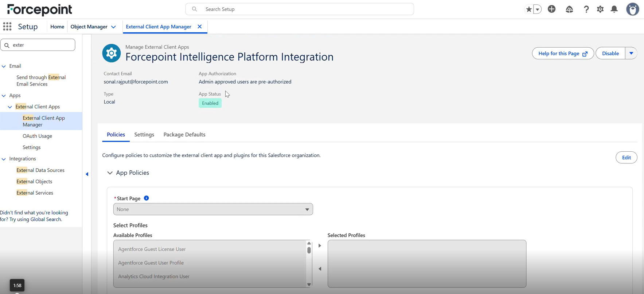
Task: Switch to the Package Defaults tab
Action: [x=184, y=135]
